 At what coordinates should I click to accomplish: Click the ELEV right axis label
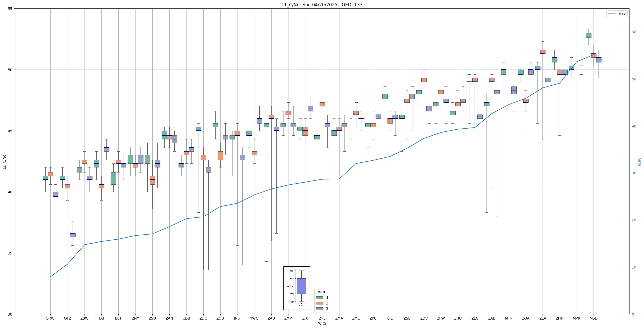pos(640,162)
